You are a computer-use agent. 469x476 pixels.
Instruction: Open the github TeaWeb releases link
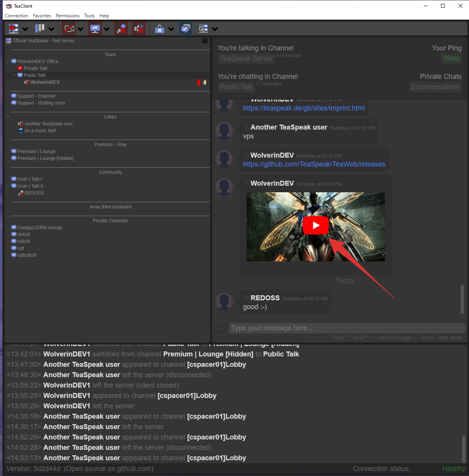[x=314, y=164]
